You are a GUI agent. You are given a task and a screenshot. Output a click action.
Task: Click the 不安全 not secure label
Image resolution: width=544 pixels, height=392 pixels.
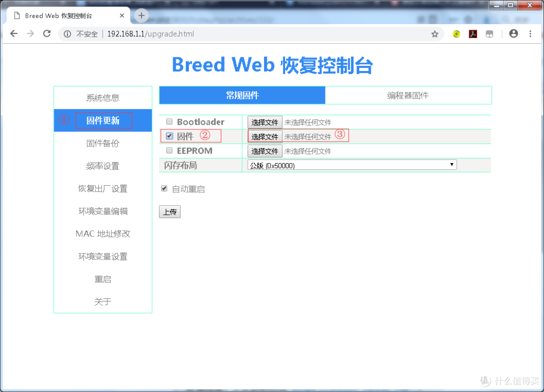pos(87,34)
